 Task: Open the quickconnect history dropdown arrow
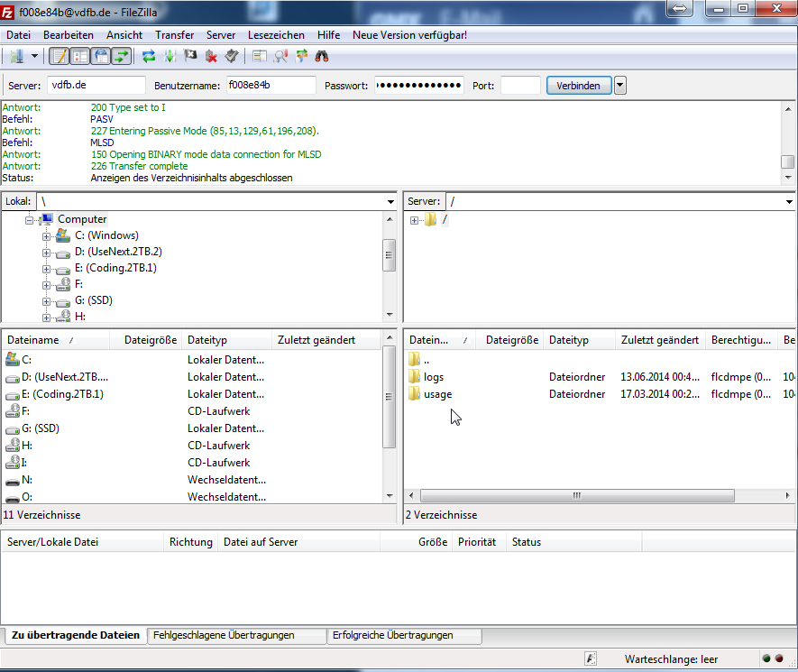(x=620, y=86)
